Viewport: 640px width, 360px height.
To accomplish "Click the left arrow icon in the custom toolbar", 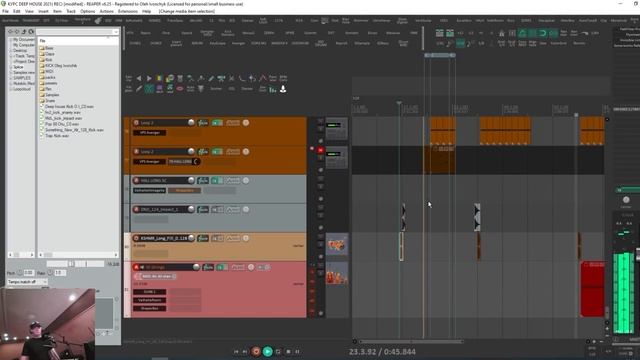I will coord(139,78).
